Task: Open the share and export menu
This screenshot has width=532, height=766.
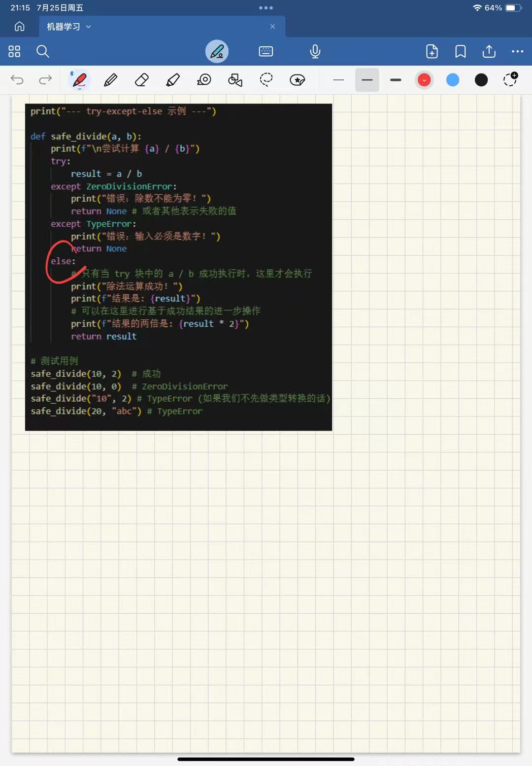Action: [489, 51]
